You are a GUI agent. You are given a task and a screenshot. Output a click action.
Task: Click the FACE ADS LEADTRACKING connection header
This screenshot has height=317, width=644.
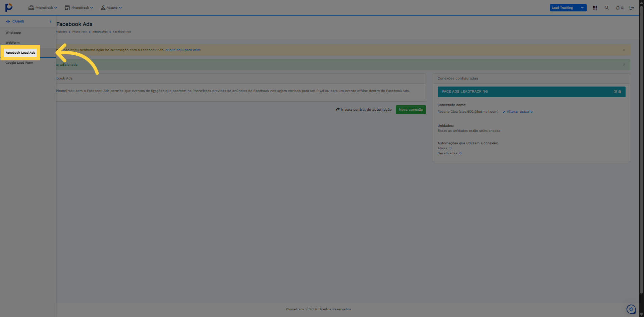[x=531, y=92]
